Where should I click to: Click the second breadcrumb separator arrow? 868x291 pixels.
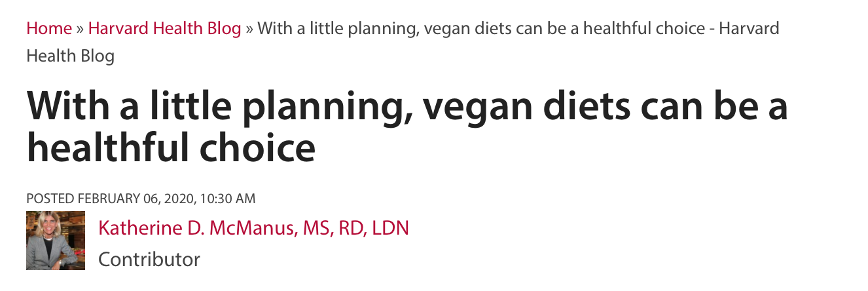tap(249, 29)
